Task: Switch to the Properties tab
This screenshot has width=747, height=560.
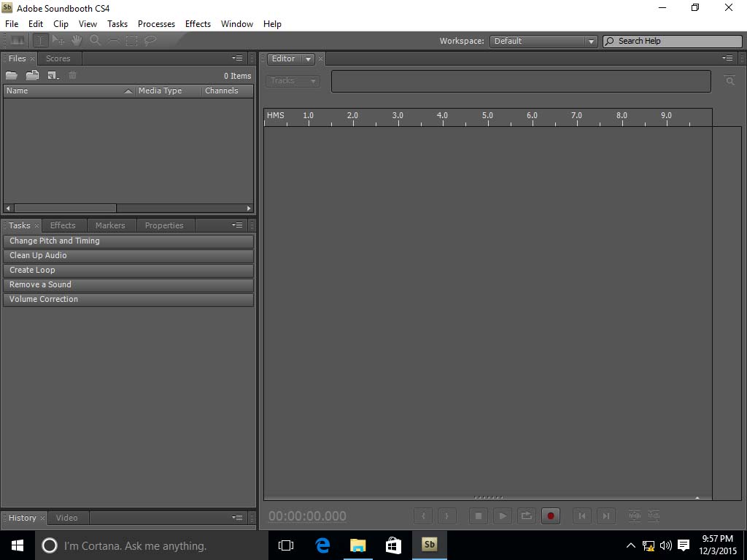Action: (164, 225)
